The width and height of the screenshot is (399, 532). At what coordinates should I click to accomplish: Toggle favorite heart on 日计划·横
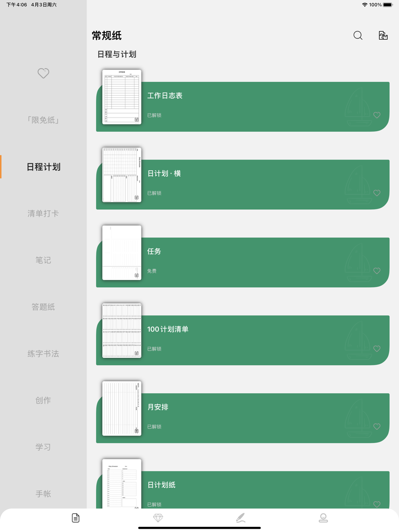pos(377,193)
